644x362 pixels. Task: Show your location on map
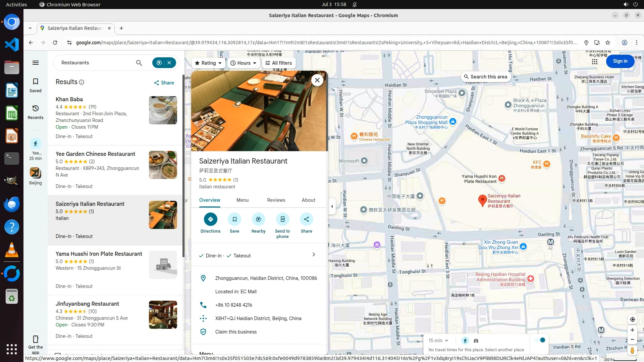point(632,319)
